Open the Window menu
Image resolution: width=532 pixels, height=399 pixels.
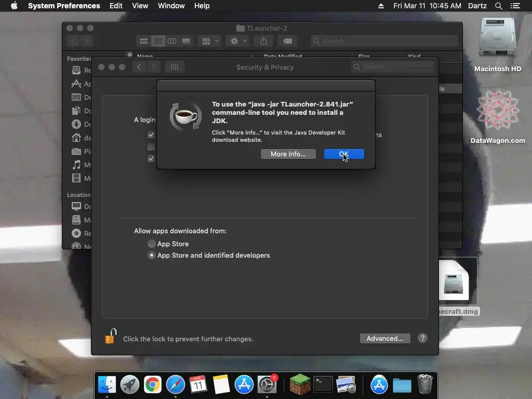point(171,6)
